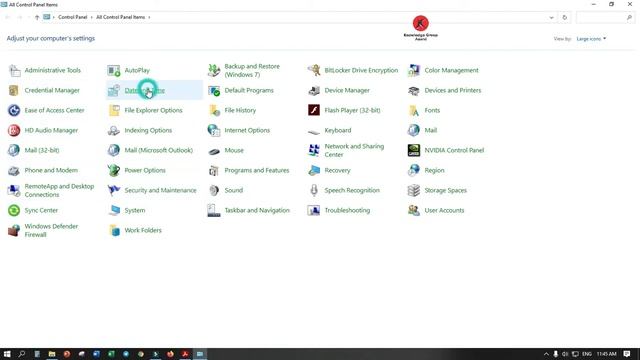
Task: Open the Power Options icon
Action: 114,170
